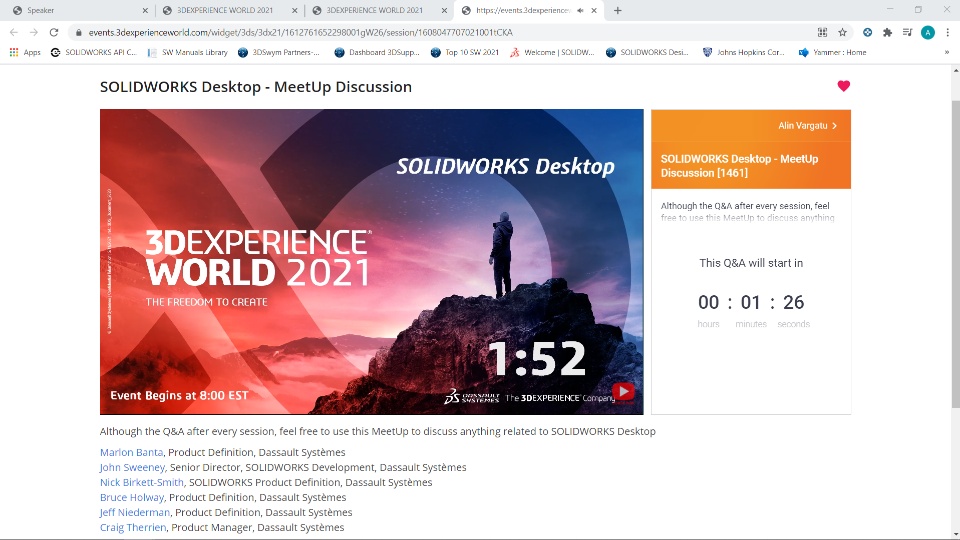Open the Johns Hopkins Cor... bookmark
The image size is (960, 540).
[743, 53]
